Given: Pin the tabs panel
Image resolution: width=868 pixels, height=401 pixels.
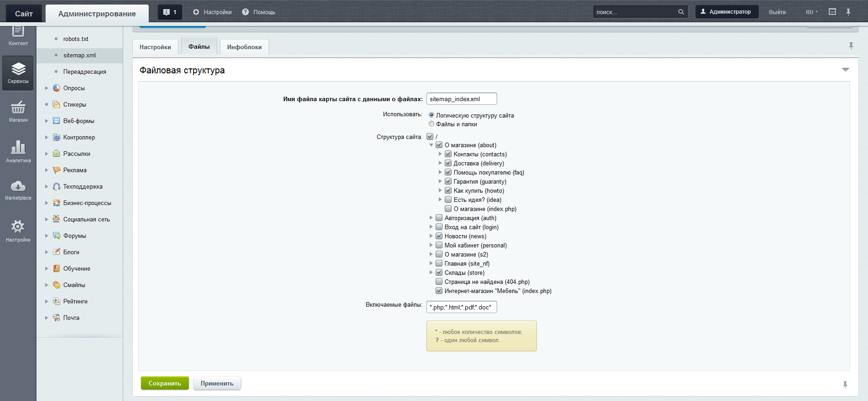Looking at the screenshot, I should [x=851, y=46].
